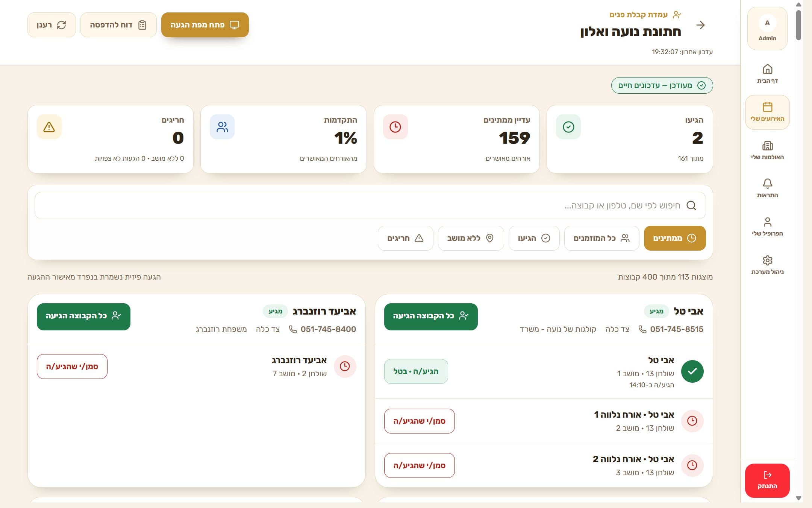Go back using the arrow beside חתונת נועה ואלון
Image resolution: width=812 pixels, height=508 pixels.
click(x=700, y=25)
